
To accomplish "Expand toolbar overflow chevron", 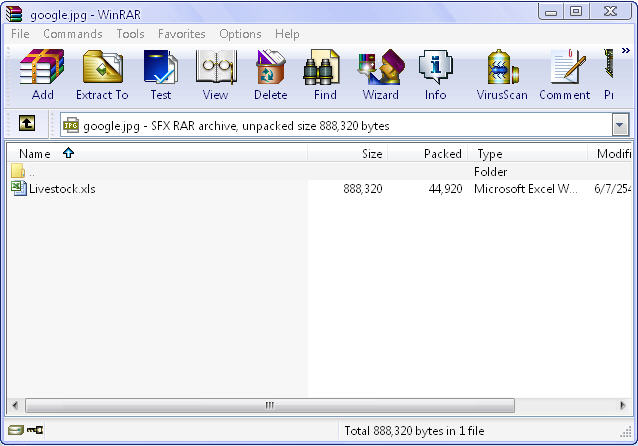I will pos(626,50).
